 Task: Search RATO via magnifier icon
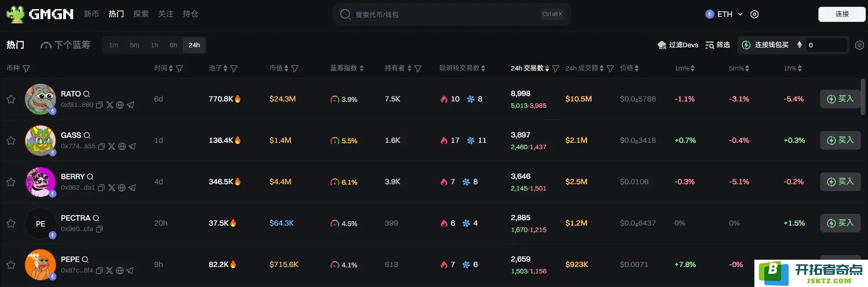(x=86, y=94)
